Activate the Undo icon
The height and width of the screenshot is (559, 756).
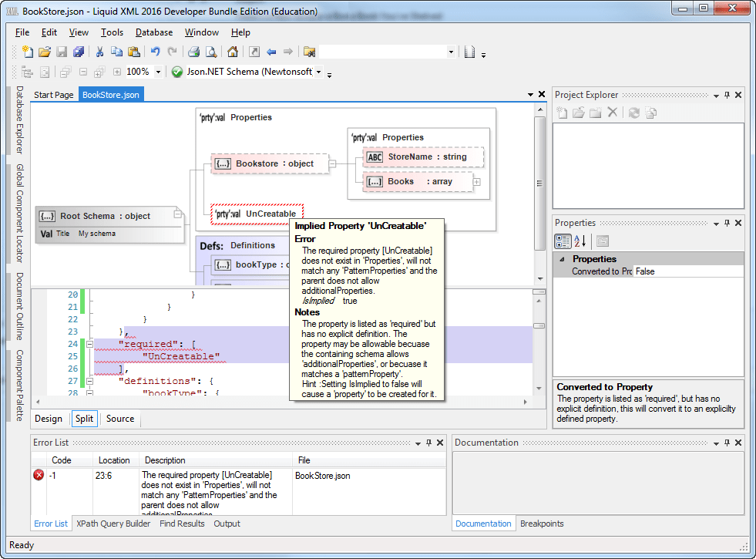(x=155, y=52)
